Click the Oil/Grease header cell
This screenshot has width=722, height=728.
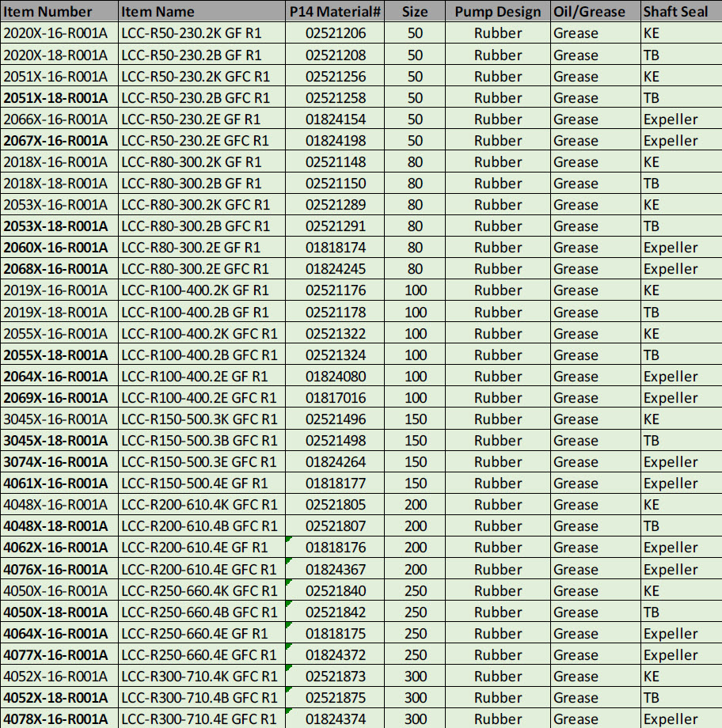[595, 11]
